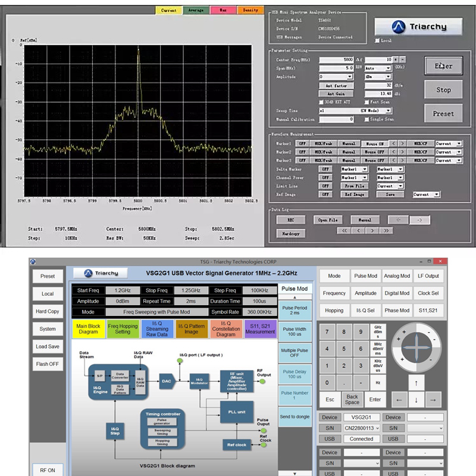Select the orange I&Q Pattern Image tile
This screenshot has width=476, height=476.
[191, 329]
